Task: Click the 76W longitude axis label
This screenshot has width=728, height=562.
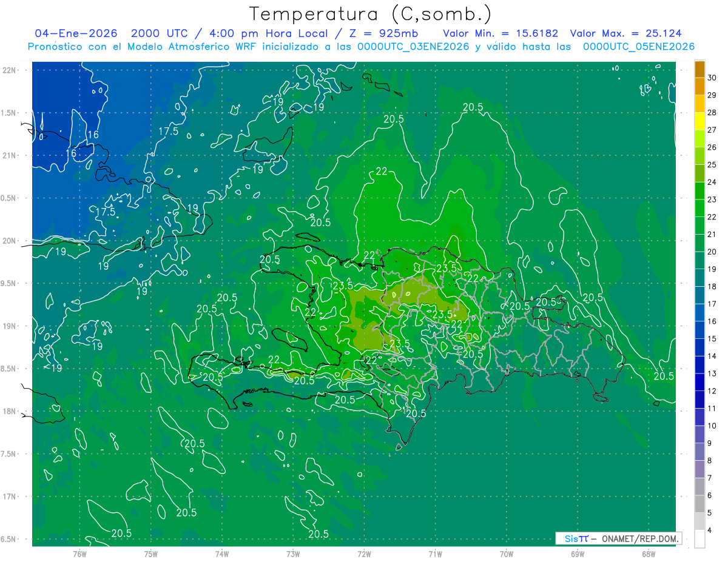Action: (79, 554)
